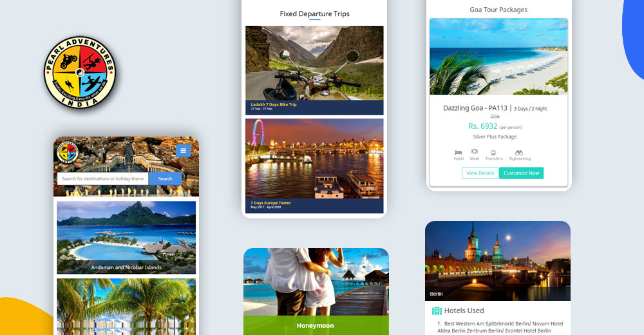The width and height of the screenshot is (644, 335).
Task: Open the Ladakh 7 Days Bike Trip
Action: pyautogui.click(x=314, y=70)
